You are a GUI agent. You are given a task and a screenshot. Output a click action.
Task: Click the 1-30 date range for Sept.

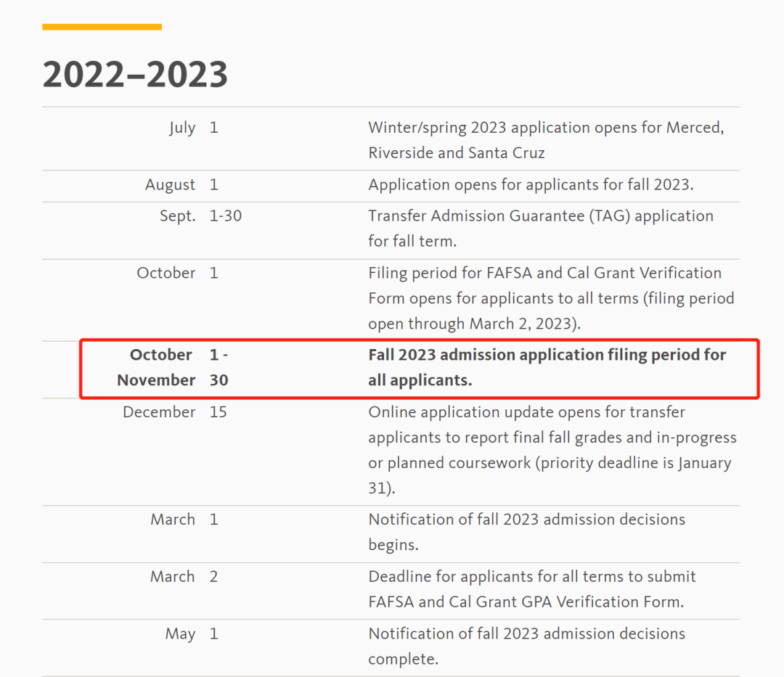tap(225, 216)
